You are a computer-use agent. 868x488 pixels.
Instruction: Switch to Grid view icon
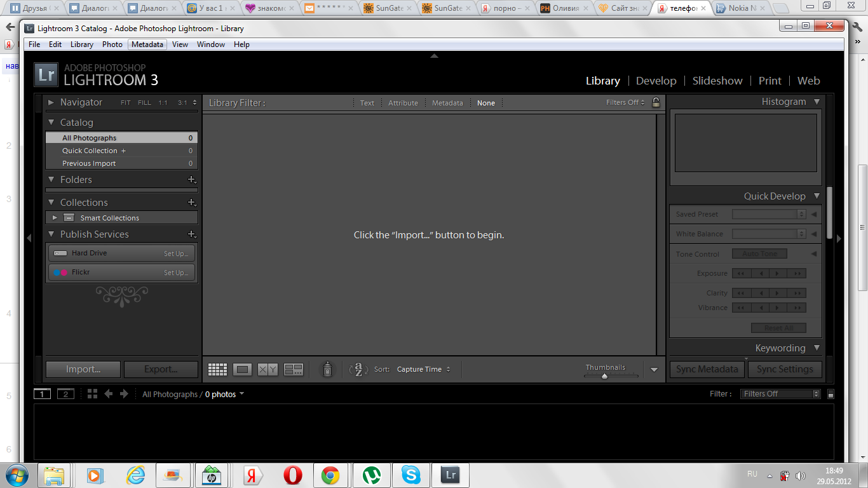point(217,369)
